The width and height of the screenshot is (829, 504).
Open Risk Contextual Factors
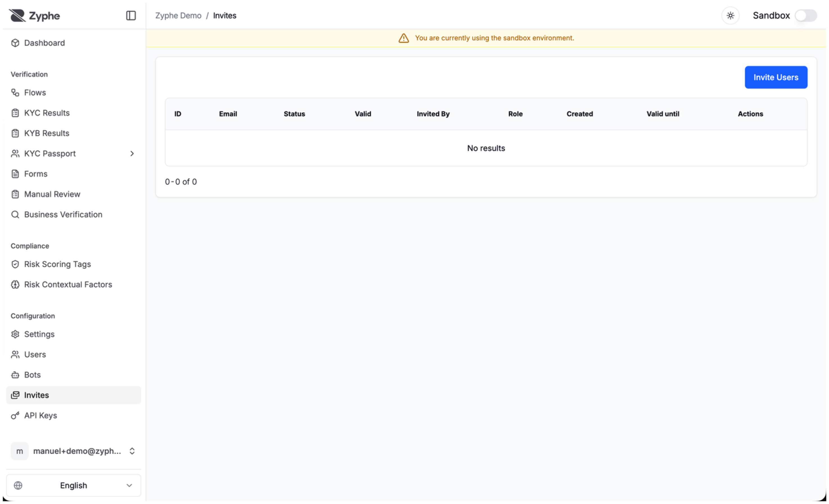[74, 284]
